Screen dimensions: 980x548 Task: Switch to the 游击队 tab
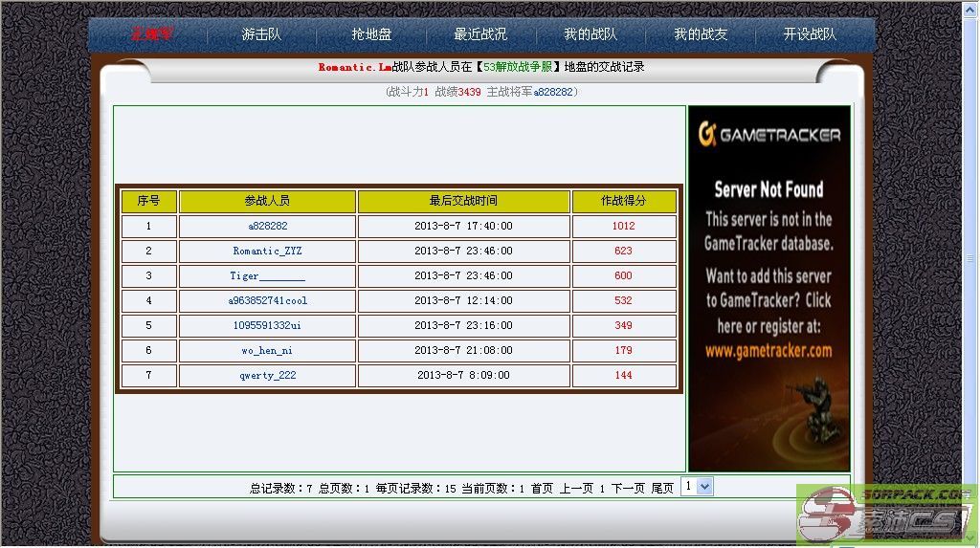click(x=261, y=34)
